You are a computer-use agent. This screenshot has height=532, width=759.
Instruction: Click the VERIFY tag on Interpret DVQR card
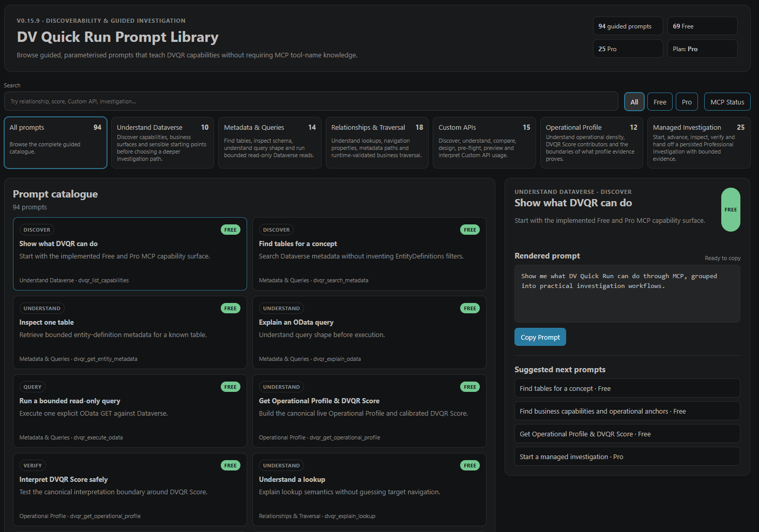[33, 465]
